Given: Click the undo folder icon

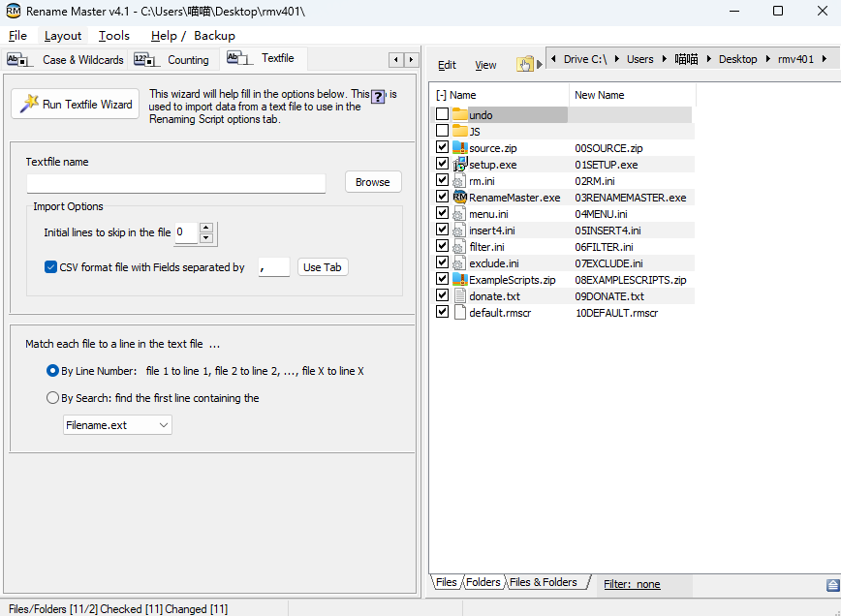Looking at the screenshot, I should 460,115.
